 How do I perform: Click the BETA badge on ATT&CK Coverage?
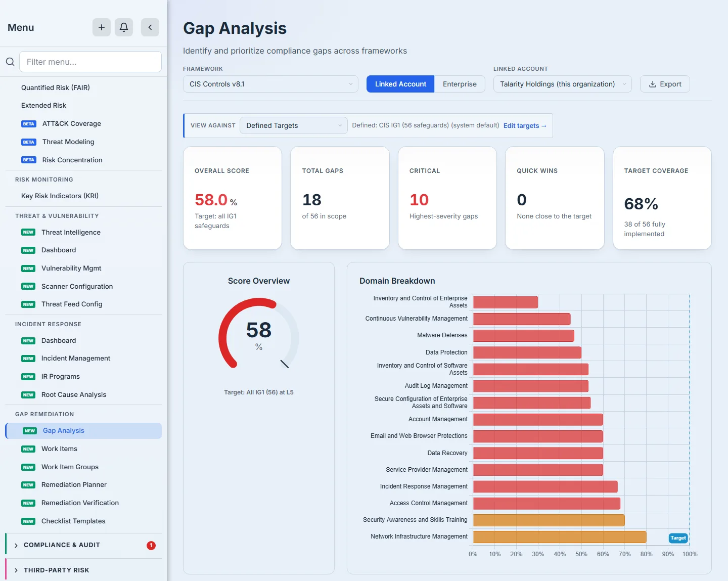tap(29, 124)
